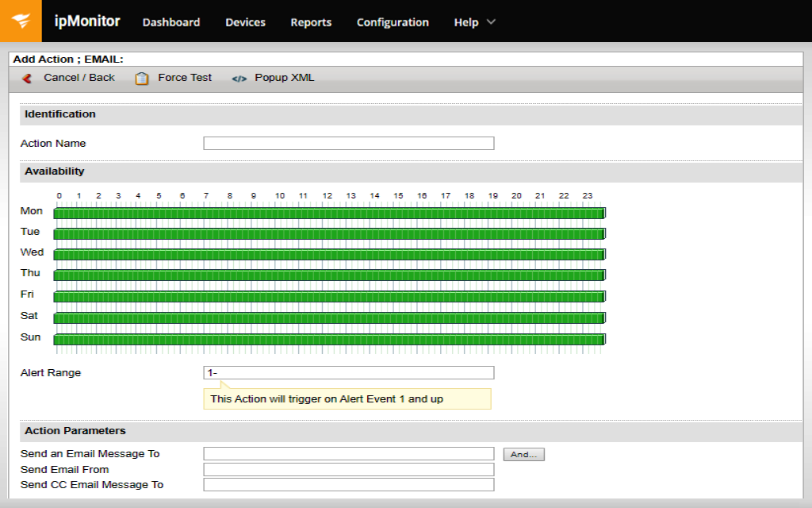This screenshot has height=508, width=812.
Task: Focus the Send an Email Message To field
Action: coord(348,454)
